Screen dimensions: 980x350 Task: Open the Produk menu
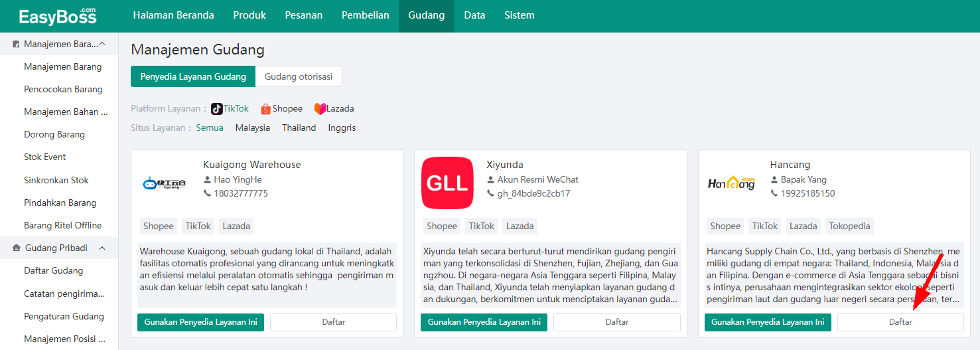[x=249, y=15]
